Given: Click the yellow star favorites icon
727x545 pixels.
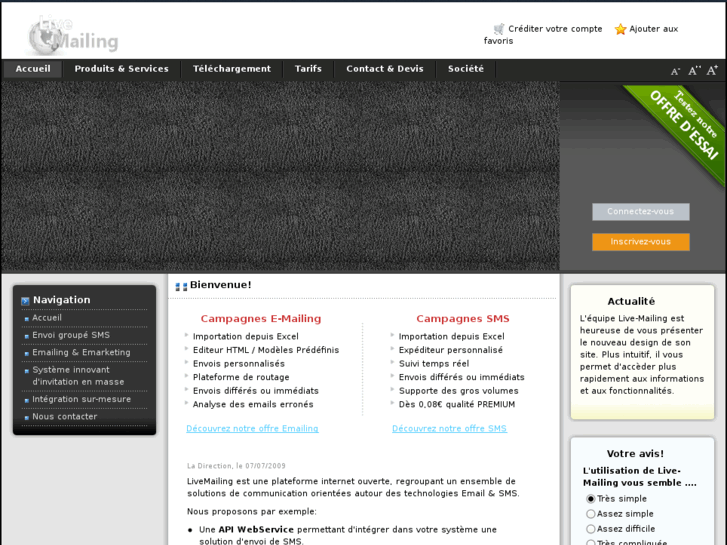Looking at the screenshot, I should [x=620, y=29].
